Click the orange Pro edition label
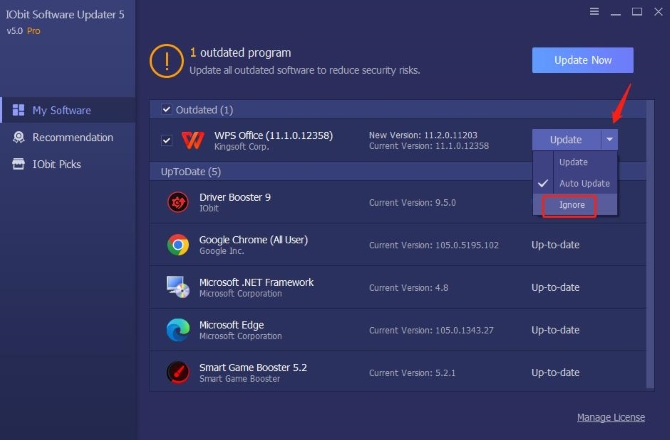Screen dimensions: 670x440 [33, 31]
